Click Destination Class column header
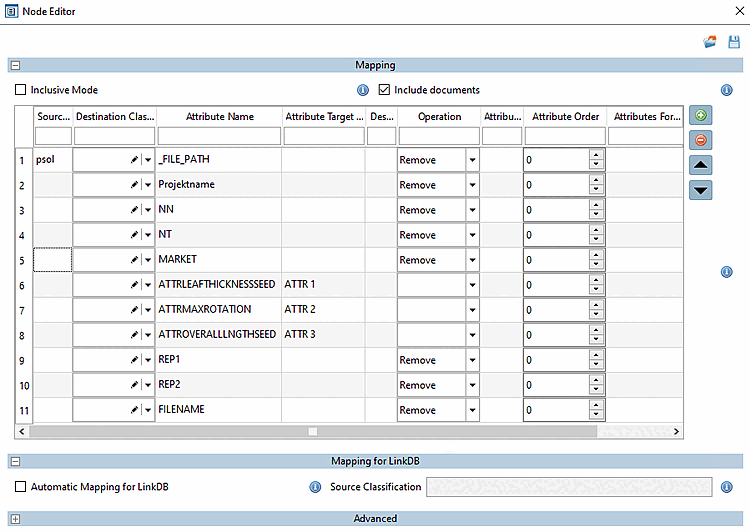Image resolution: width=750 pixels, height=532 pixels. click(x=115, y=117)
